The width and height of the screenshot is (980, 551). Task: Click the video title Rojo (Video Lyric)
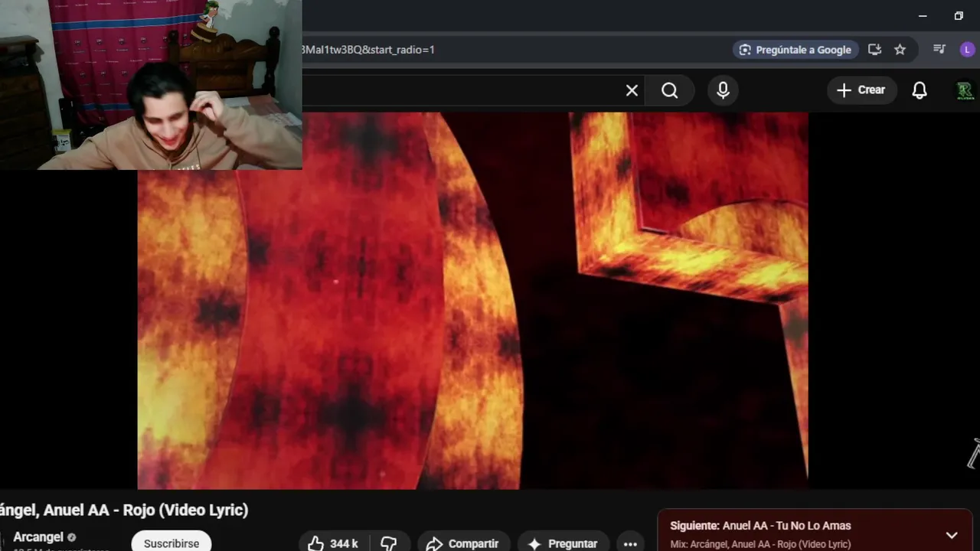point(124,510)
